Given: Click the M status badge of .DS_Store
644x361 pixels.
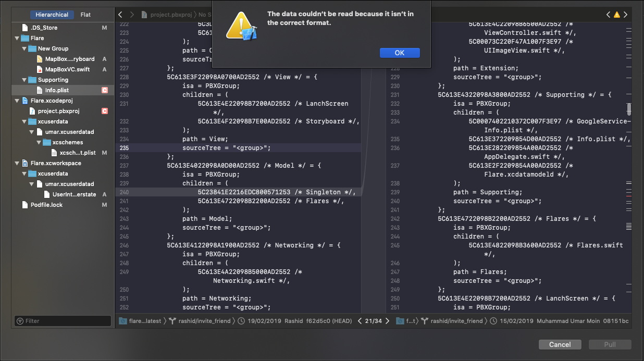Looking at the screenshot, I should pos(104,28).
